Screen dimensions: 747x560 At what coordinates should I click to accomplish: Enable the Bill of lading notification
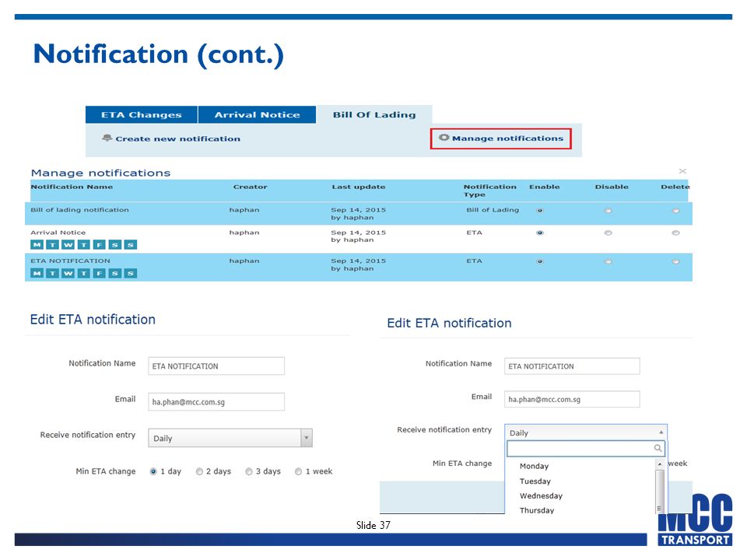540,211
